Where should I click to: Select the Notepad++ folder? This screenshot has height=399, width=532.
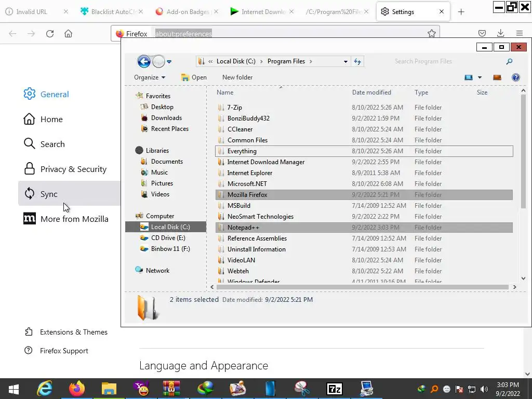tap(364, 228)
